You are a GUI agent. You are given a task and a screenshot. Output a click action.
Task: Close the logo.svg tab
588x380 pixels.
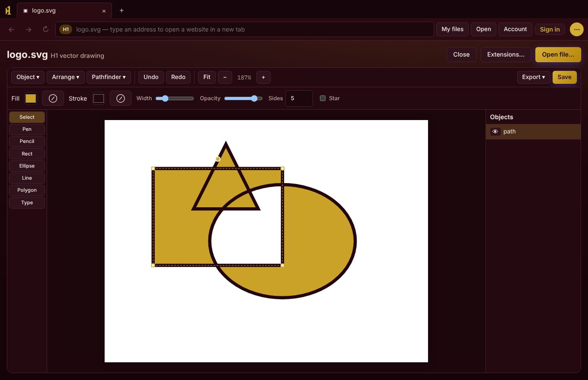point(104,11)
